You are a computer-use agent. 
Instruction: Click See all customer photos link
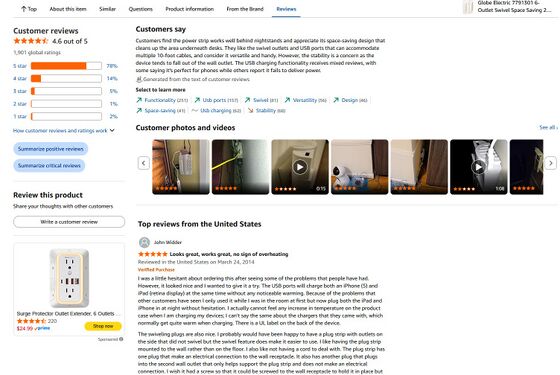tap(548, 127)
